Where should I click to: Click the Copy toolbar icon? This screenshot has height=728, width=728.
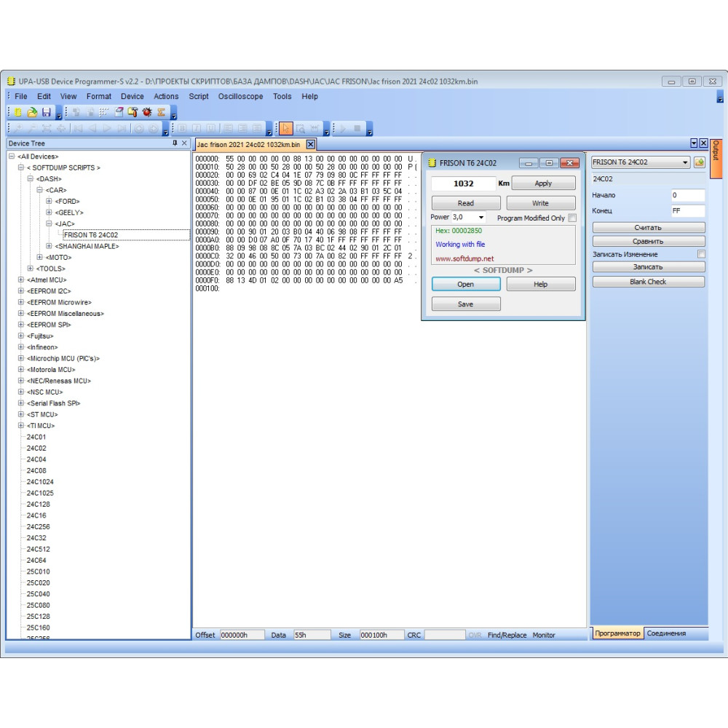[x=76, y=112]
